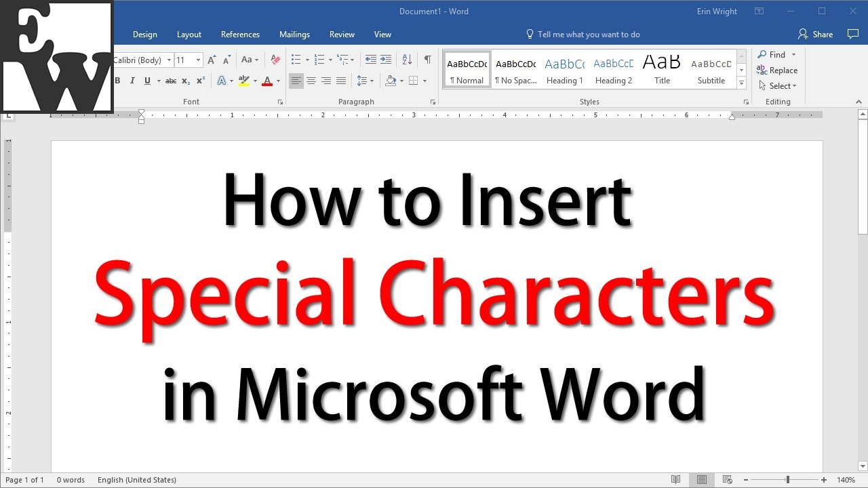This screenshot has width=868, height=488.
Task: Select the Title style thumbnail
Action: (x=662, y=70)
